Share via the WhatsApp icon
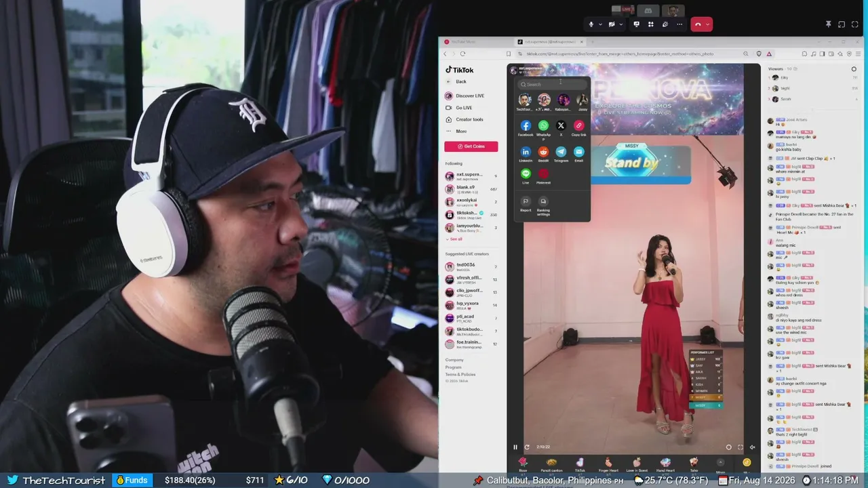868x488 pixels. click(543, 125)
